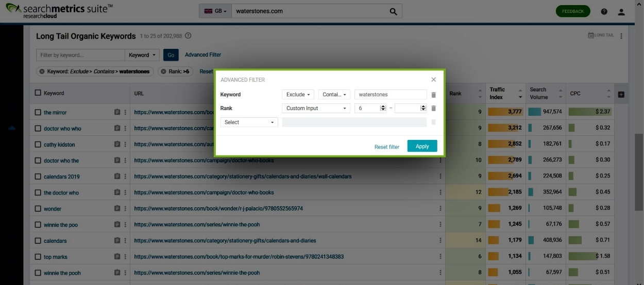
Task: Check the box for 'winnie the pooh'
Action: point(38,273)
